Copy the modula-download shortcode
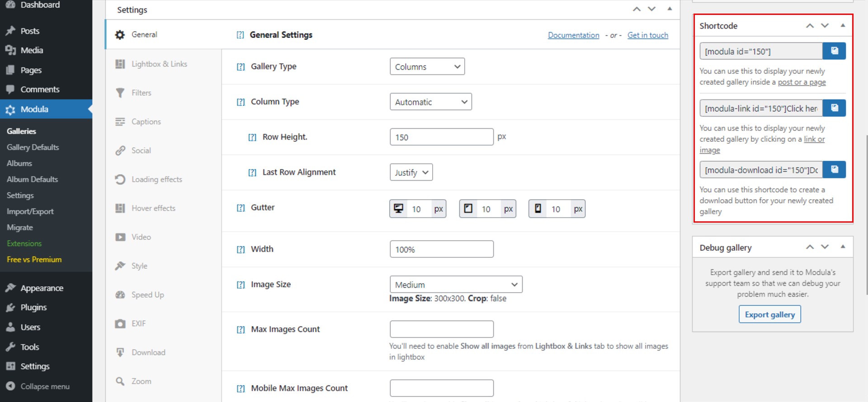 (834, 169)
